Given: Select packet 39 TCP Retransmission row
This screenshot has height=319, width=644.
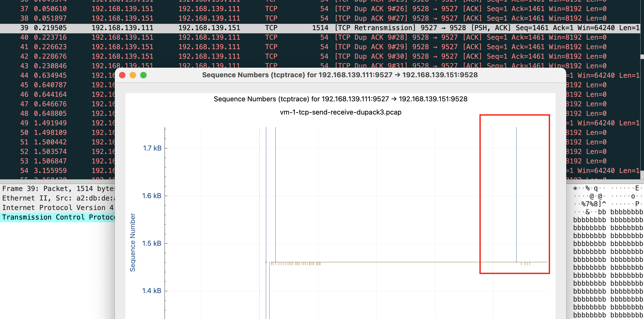Looking at the screenshot, I should point(185,28).
